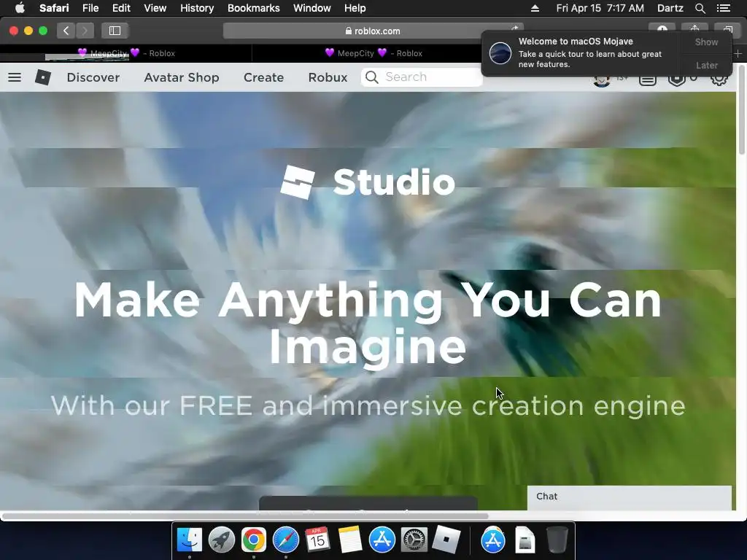The image size is (747, 560).
Task: Click the Roblox logo home icon
Action: pos(43,77)
